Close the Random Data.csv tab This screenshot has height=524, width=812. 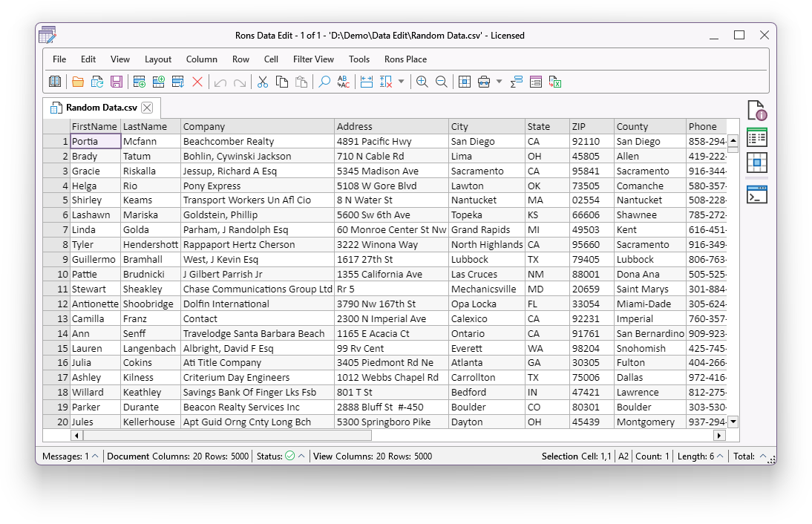click(x=147, y=108)
